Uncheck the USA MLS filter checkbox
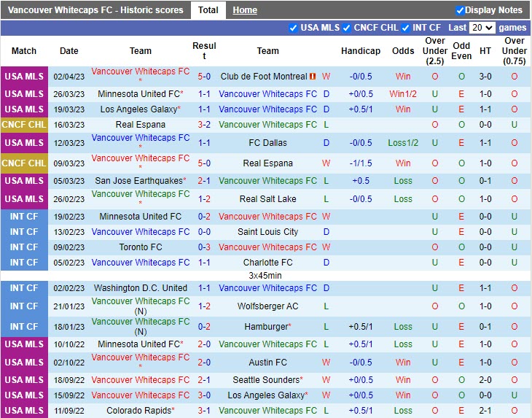 [x=294, y=28]
